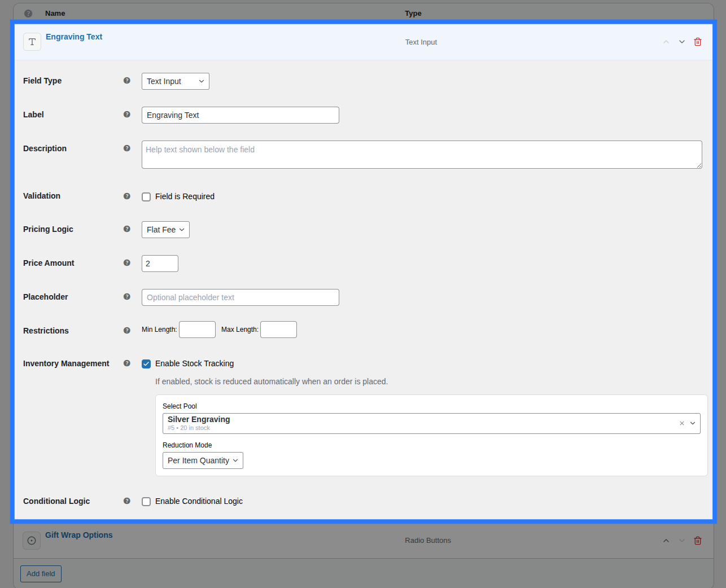Show help for Validation
726x588 pixels.
point(127,196)
